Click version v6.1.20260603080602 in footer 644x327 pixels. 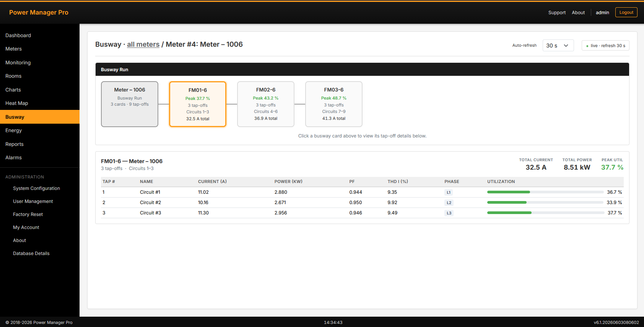(x=616, y=322)
